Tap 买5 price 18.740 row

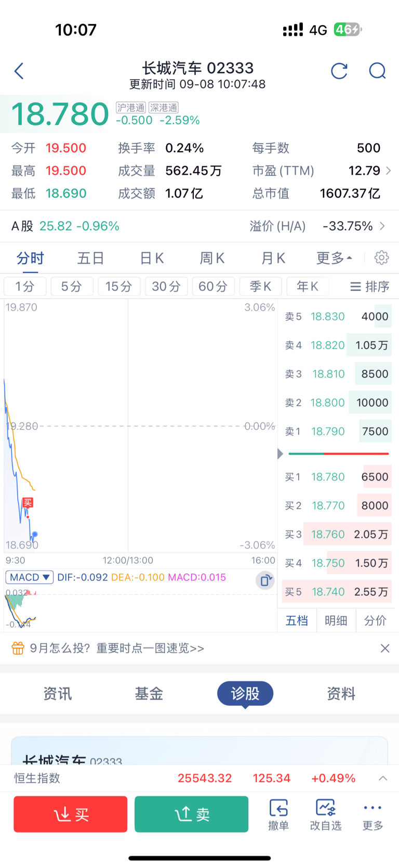337,592
